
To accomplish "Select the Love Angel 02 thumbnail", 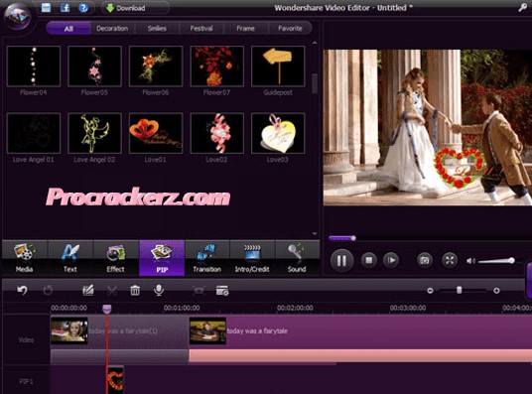I will click(x=94, y=133).
